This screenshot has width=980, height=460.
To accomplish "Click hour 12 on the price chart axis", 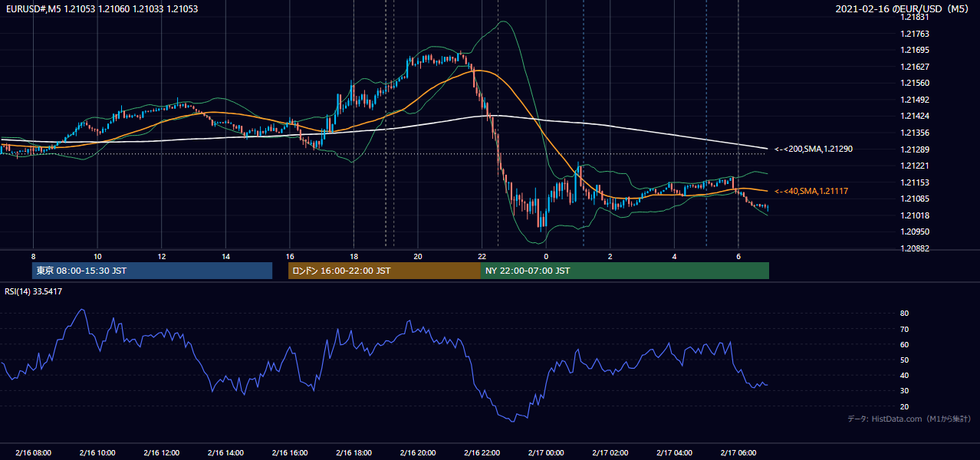I will 162,256.
